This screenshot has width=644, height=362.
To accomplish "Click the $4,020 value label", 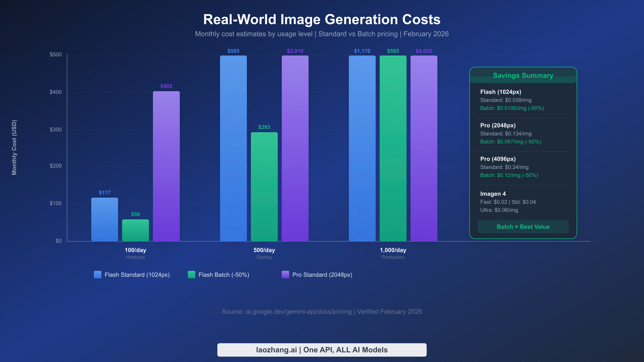I will pos(424,51).
